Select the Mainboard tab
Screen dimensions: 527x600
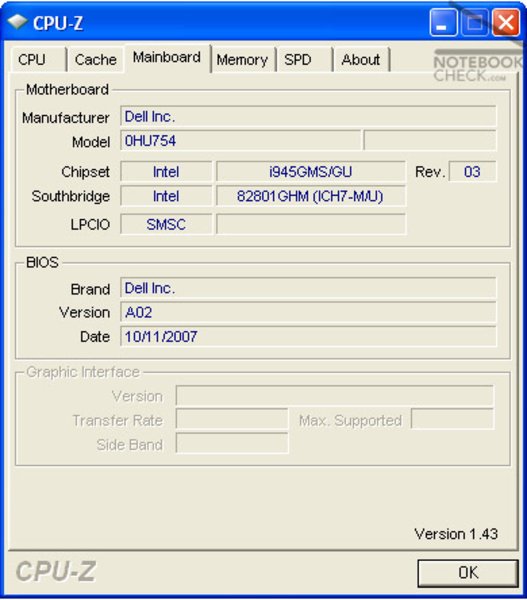point(167,58)
